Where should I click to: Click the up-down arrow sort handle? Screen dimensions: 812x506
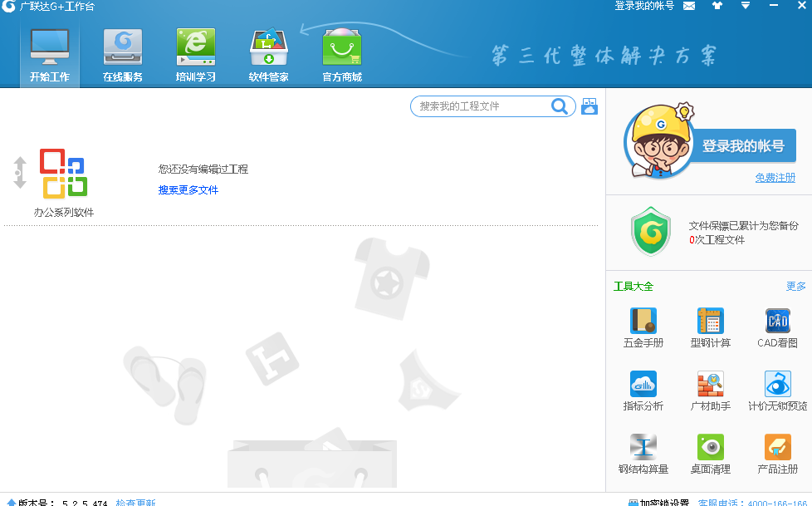click(20, 172)
